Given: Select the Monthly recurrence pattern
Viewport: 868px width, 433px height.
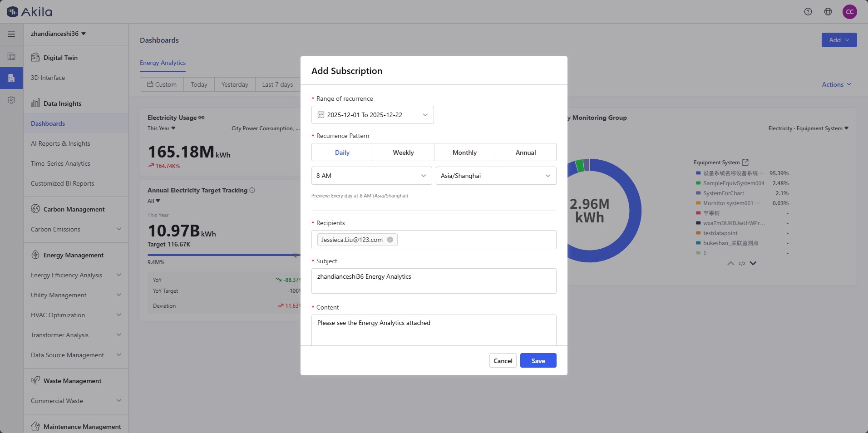Looking at the screenshot, I should tap(464, 153).
